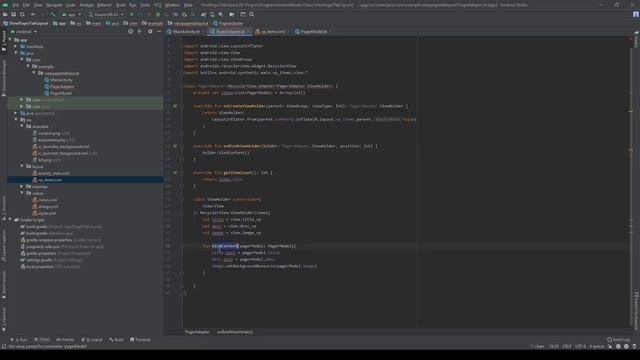Screen dimensions: 640x360
Task: Open the Logcat tool window button
Action: [92, 340]
